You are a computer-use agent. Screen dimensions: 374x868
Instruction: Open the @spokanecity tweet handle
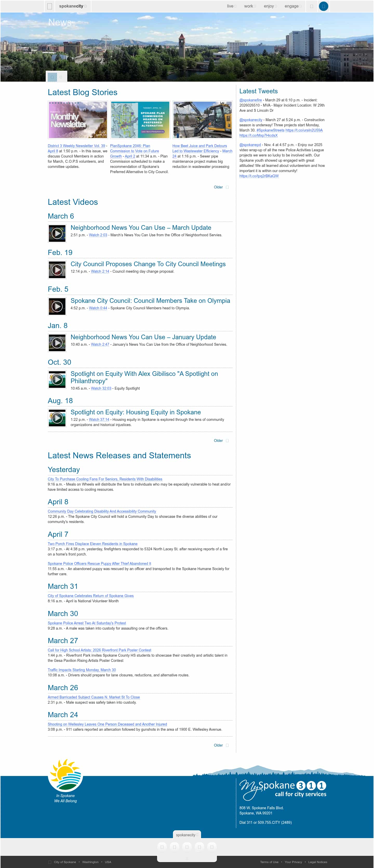[x=251, y=120]
